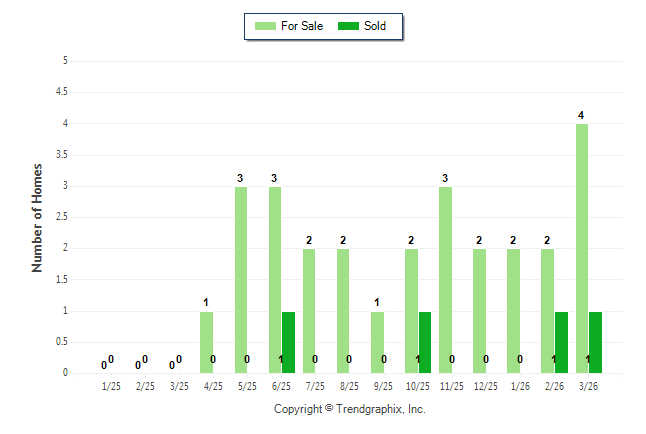Select the 2/26 Sold bar
The image size is (646, 434).
pos(561,342)
